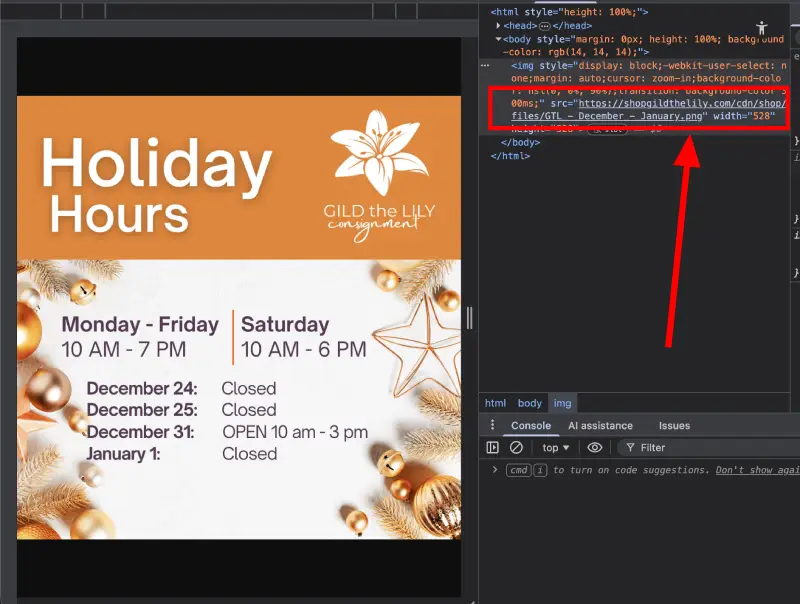The height and width of the screenshot is (604, 800).
Task: Select the body breadcrumb item
Action: (x=530, y=403)
